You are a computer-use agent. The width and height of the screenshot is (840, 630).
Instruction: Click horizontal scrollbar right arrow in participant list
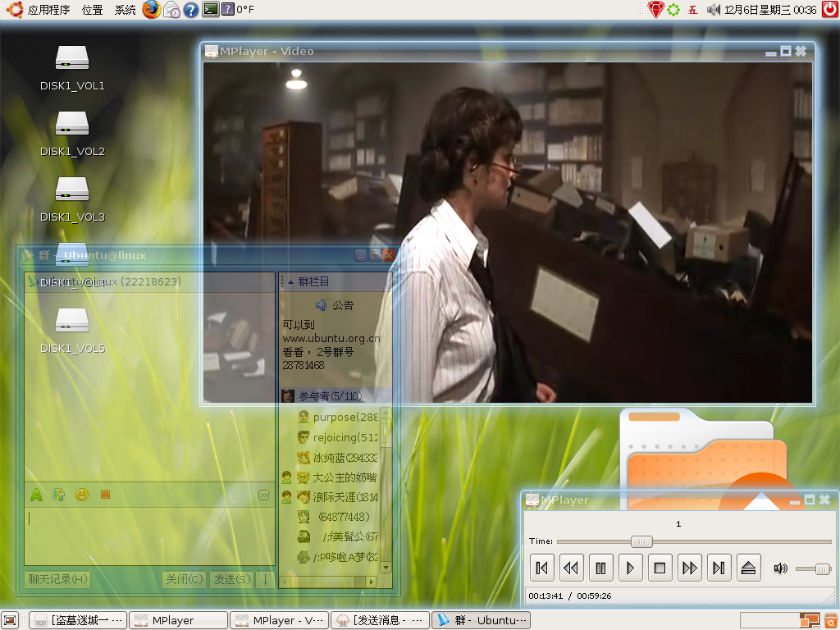point(372,582)
